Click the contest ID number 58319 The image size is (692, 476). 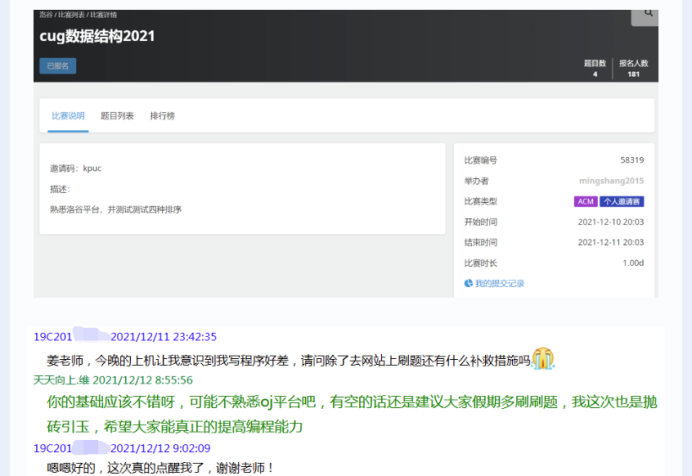[631, 160]
